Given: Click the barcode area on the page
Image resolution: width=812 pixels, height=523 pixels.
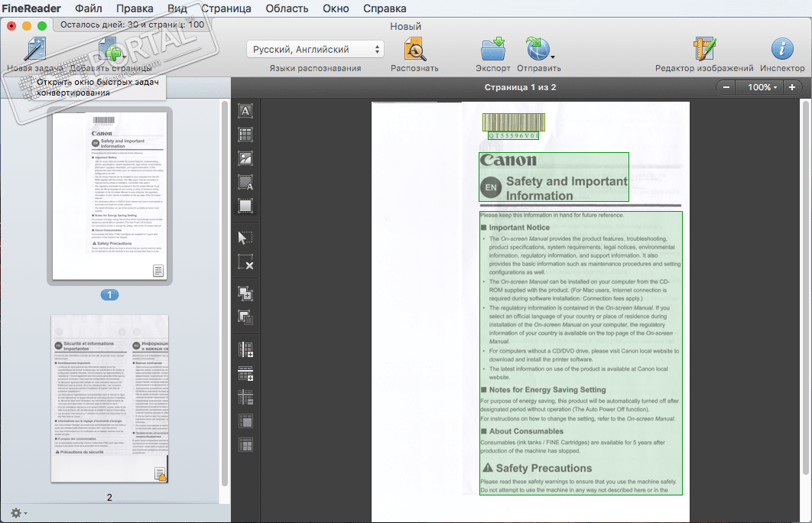Looking at the screenshot, I should 513,122.
